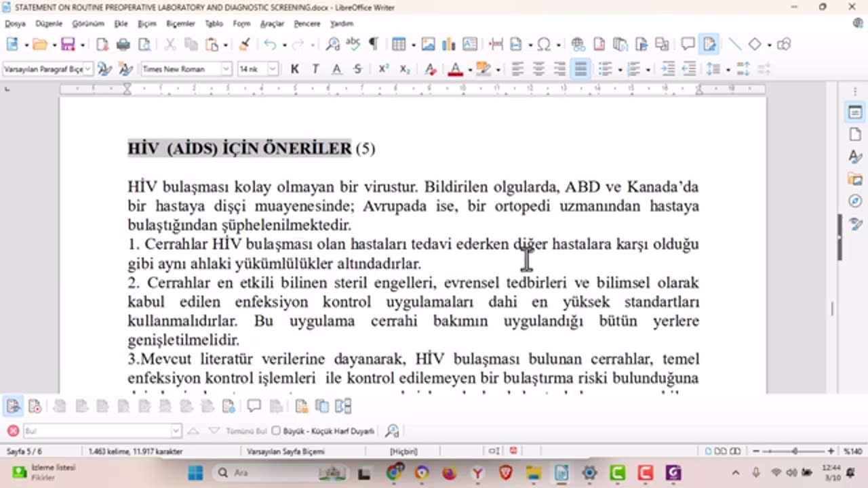Apply superscript formatting
This screenshot has height=488, width=868.
(383, 69)
